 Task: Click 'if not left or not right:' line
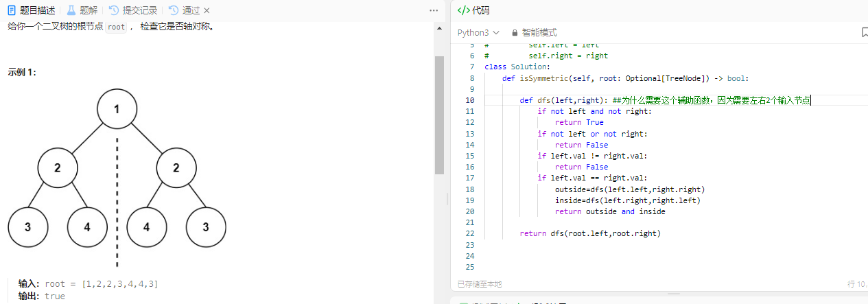coord(592,134)
